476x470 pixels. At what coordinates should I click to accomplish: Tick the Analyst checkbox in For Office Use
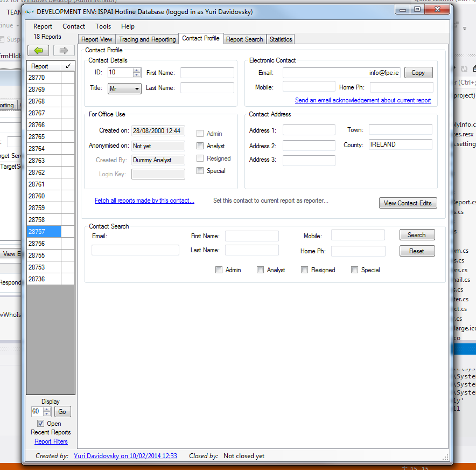pos(200,146)
